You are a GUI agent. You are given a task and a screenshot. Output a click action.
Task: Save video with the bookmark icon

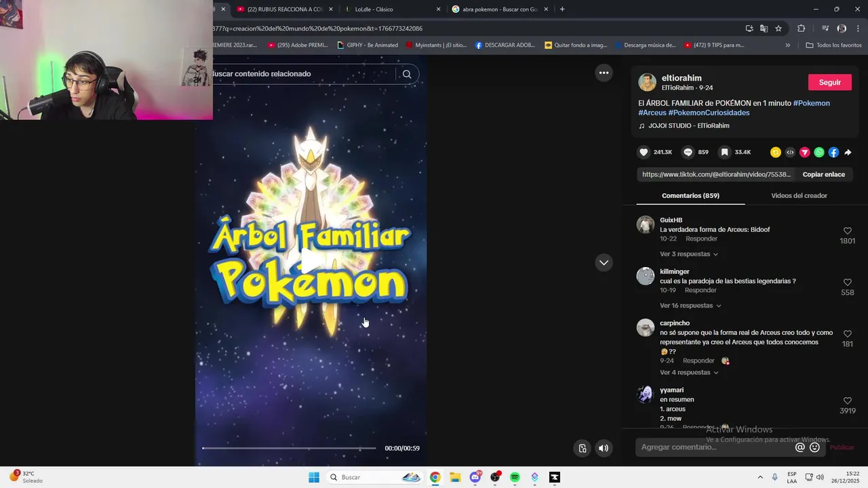point(724,152)
